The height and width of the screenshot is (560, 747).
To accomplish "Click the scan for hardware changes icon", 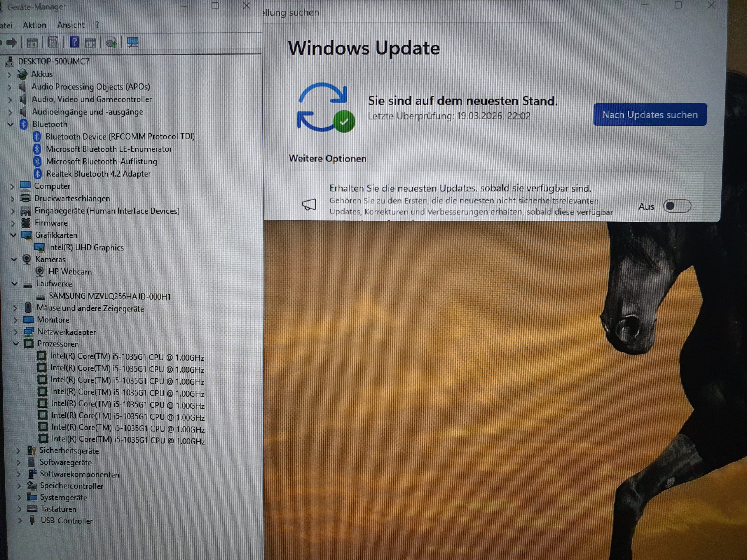I will [133, 42].
